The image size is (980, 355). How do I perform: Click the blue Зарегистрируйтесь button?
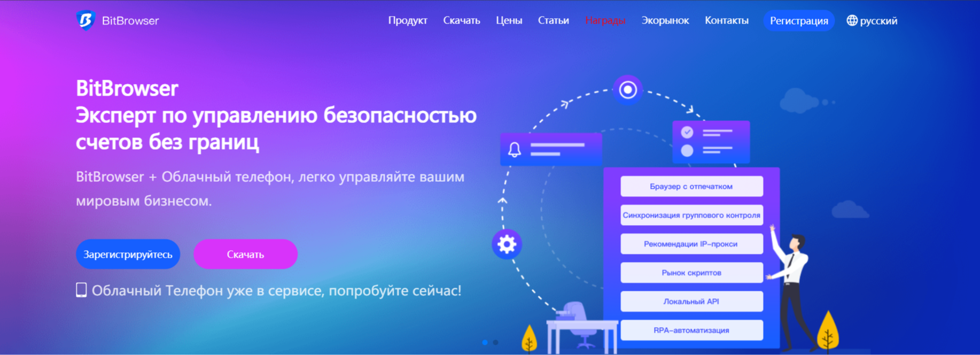coord(128,254)
